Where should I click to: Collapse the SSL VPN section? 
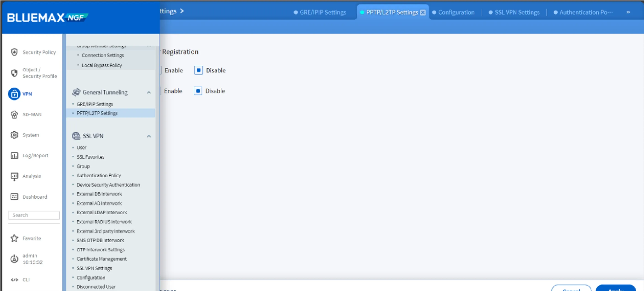pos(149,136)
